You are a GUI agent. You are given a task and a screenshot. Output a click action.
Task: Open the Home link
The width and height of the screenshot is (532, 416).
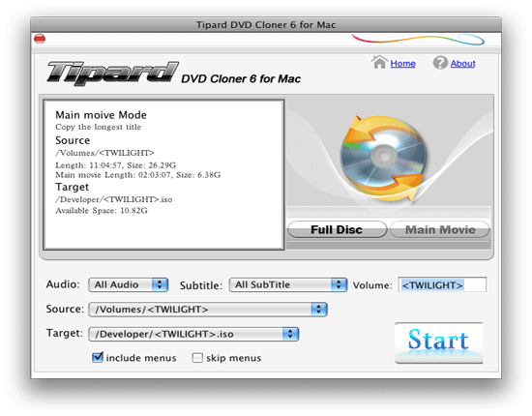point(402,64)
